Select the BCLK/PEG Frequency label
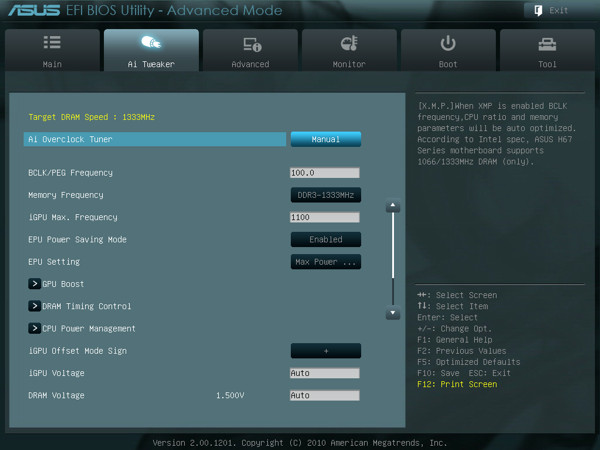The height and width of the screenshot is (450, 600). click(x=70, y=173)
